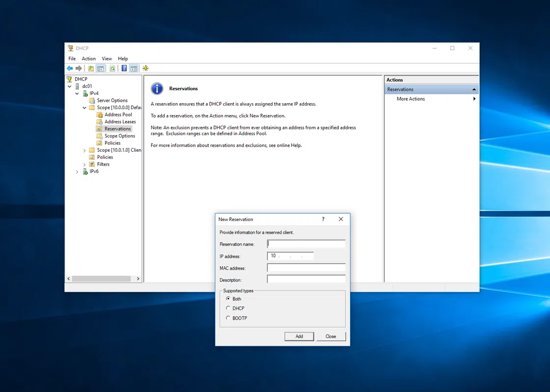550x392 pixels.
Task: Choose the DHCP supported type option
Action: [x=228, y=308]
